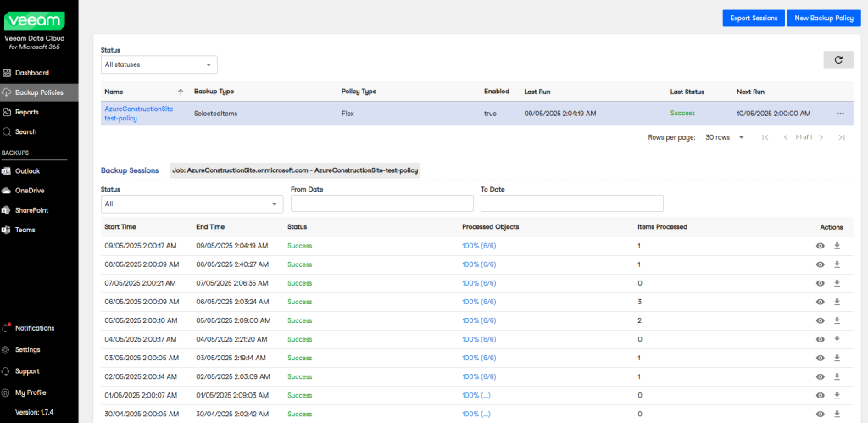Go to next page of policies

[821, 137]
